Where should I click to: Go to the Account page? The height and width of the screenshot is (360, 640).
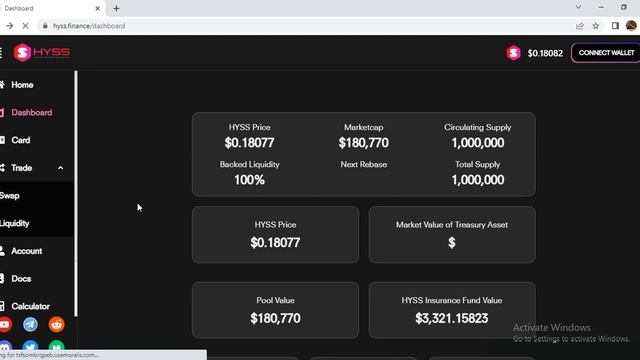tap(27, 251)
